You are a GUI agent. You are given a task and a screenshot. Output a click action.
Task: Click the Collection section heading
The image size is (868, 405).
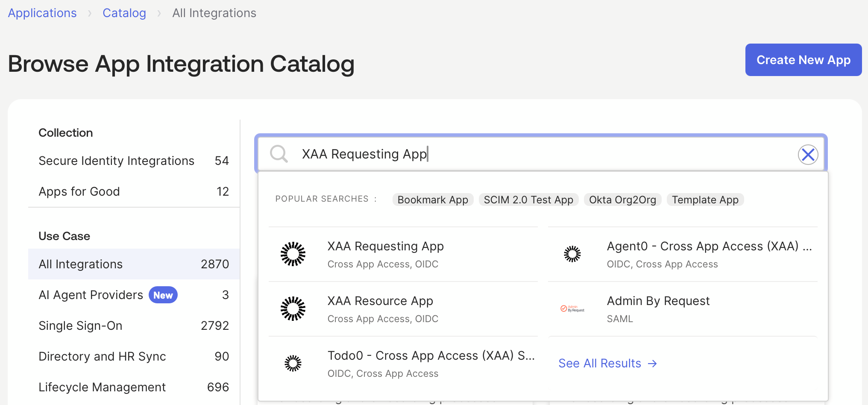coord(66,133)
